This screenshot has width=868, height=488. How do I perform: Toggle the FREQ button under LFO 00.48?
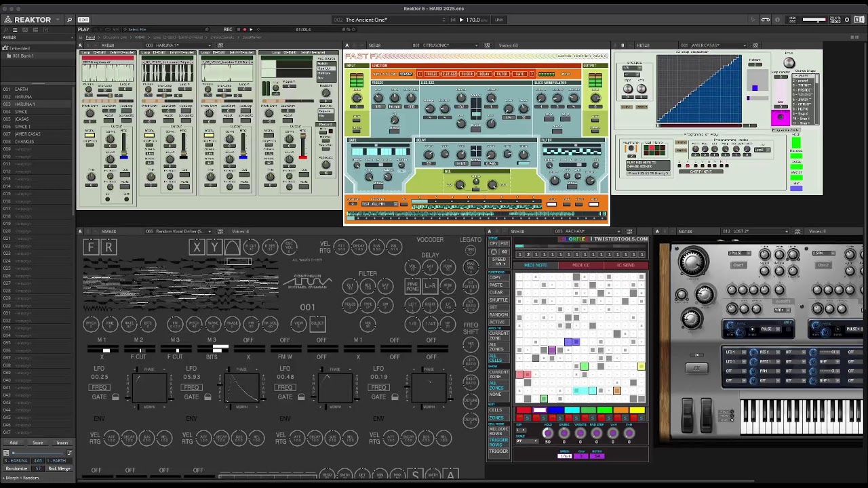click(x=285, y=388)
